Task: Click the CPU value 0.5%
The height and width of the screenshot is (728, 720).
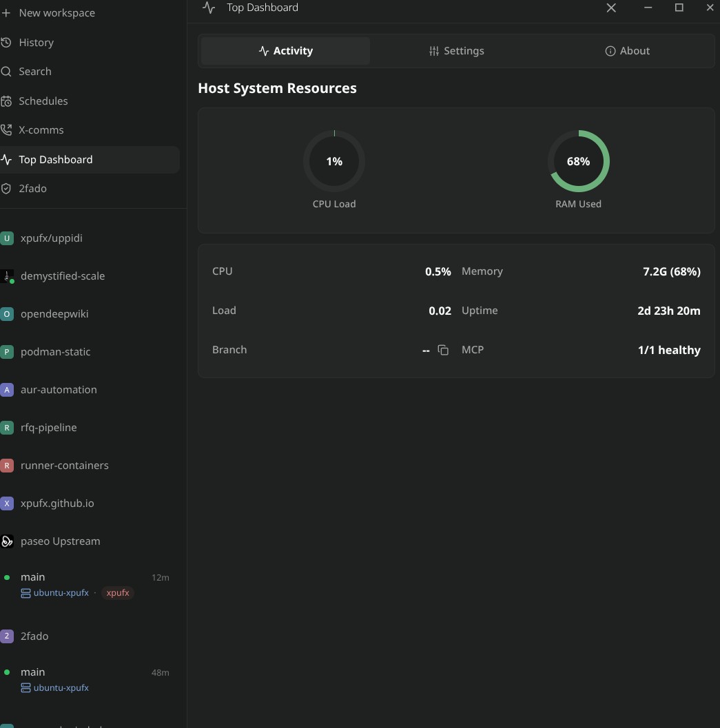Action: [x=438, y=271]
